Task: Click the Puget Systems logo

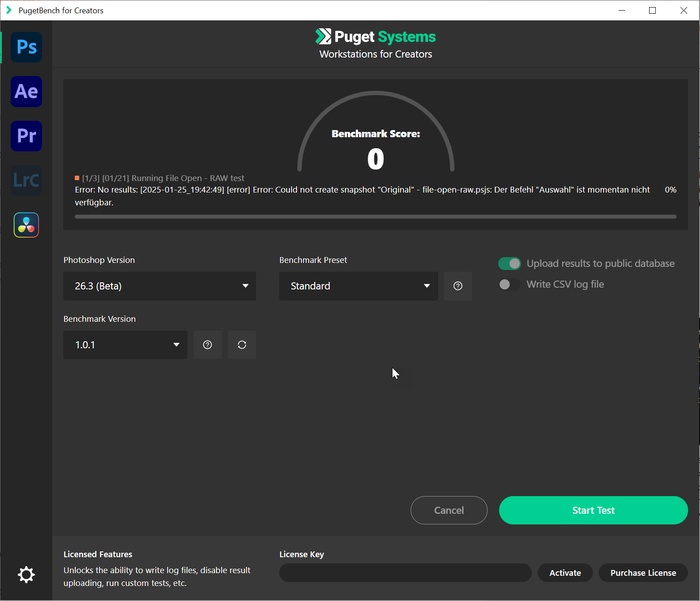Action: pos(376,37)
